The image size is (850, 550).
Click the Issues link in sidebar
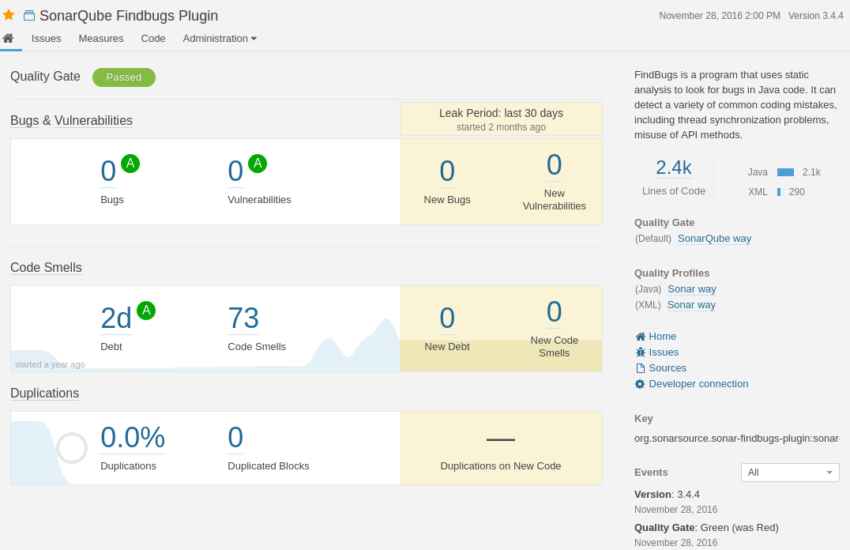[664, 352]
